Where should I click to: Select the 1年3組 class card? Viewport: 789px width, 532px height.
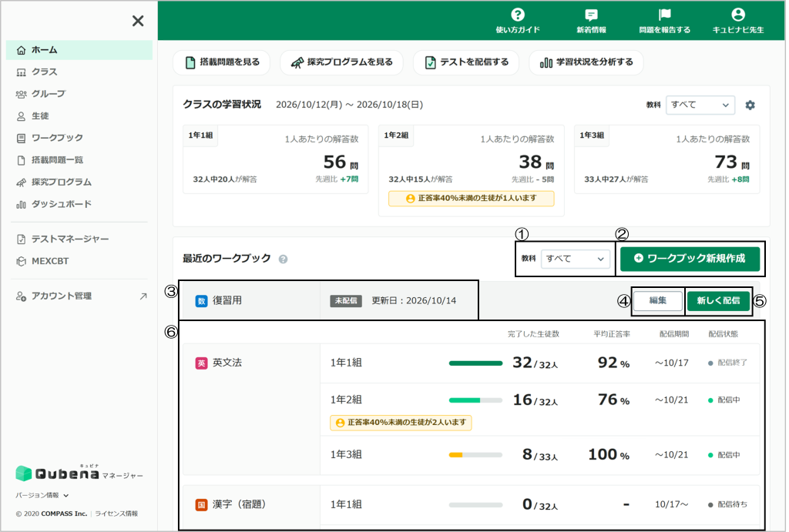[x=666, y=159]
